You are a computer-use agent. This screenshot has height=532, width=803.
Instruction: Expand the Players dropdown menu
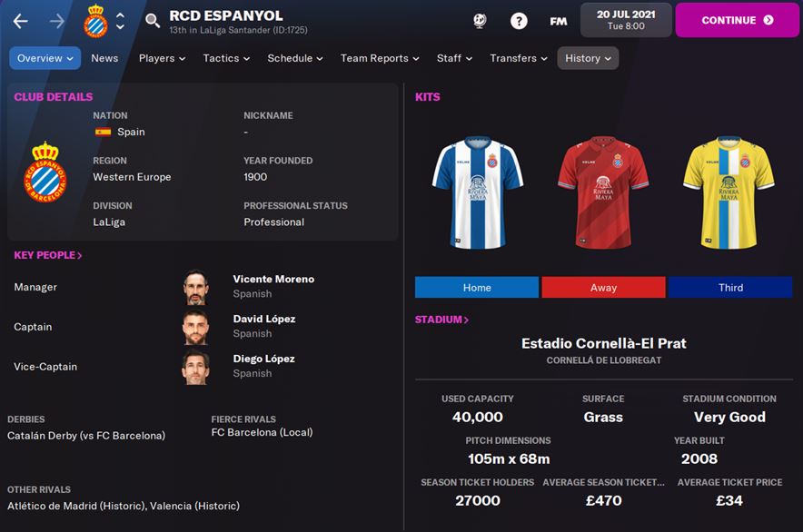[x=162, y=58]
